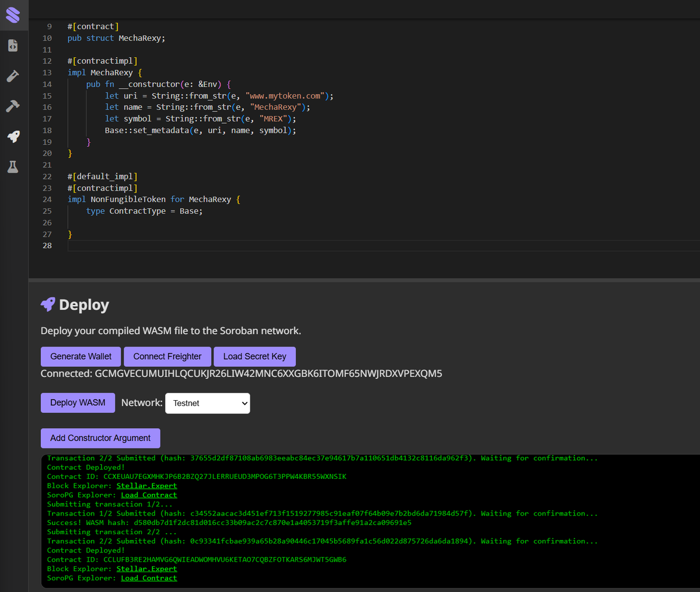Click the Stellar logo icon in sidebar
Image resolution: width=700 pixels, height=592 pixels.
(13, 15)
